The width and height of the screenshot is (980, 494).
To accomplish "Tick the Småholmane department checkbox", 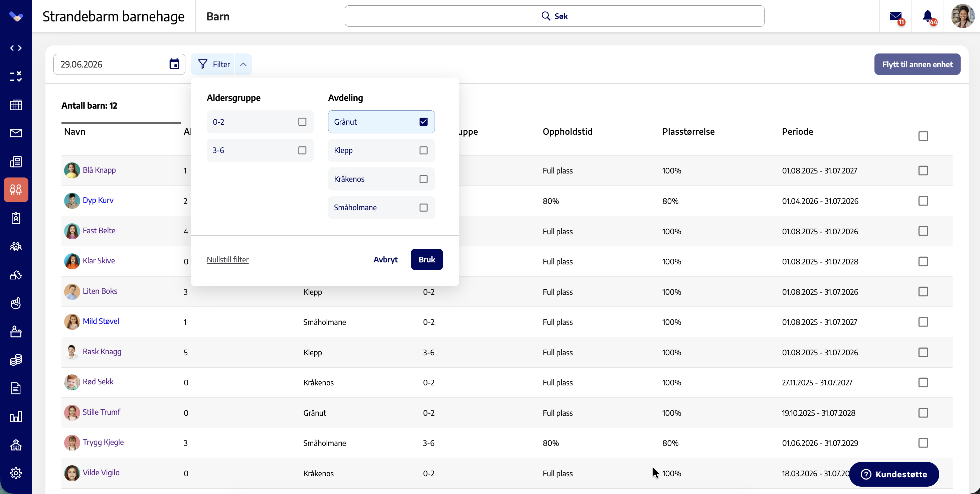I will pos(424,208).
